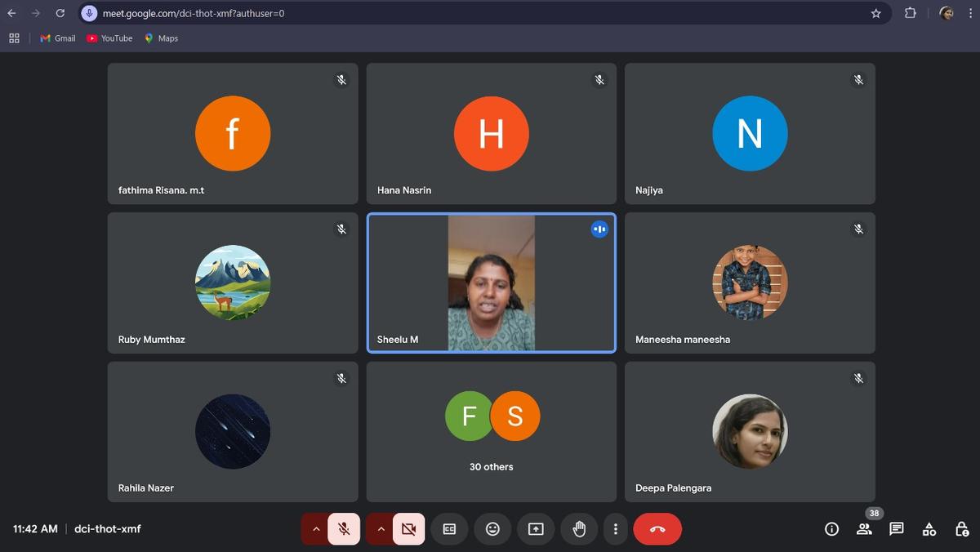Open the emoji reactions button
980x552 pixels.
click(492, 529)
